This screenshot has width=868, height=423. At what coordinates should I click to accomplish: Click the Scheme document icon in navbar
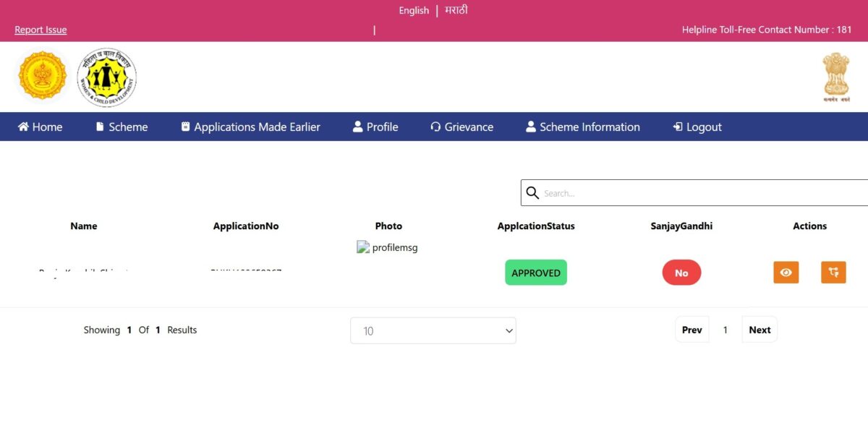(x=99, y=127)
